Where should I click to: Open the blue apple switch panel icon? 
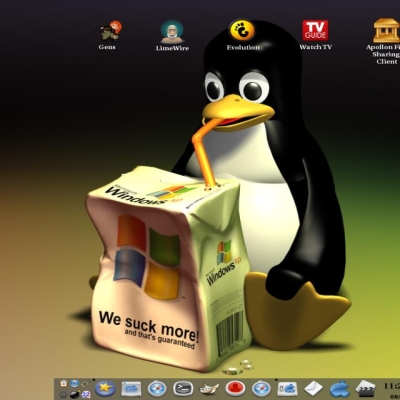pyautogui.click(x=287, y=388)
